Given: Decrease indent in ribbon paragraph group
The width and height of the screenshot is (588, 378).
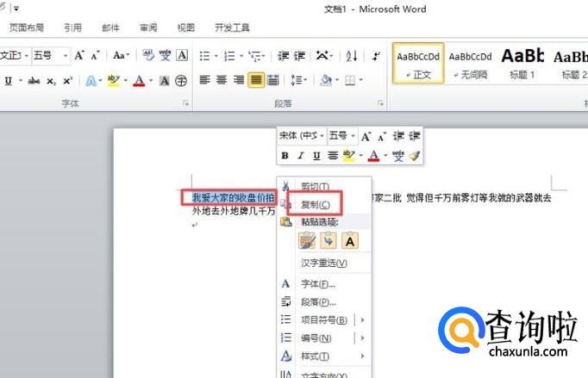Looking at the screenshot, I should [x=283, y=56].
